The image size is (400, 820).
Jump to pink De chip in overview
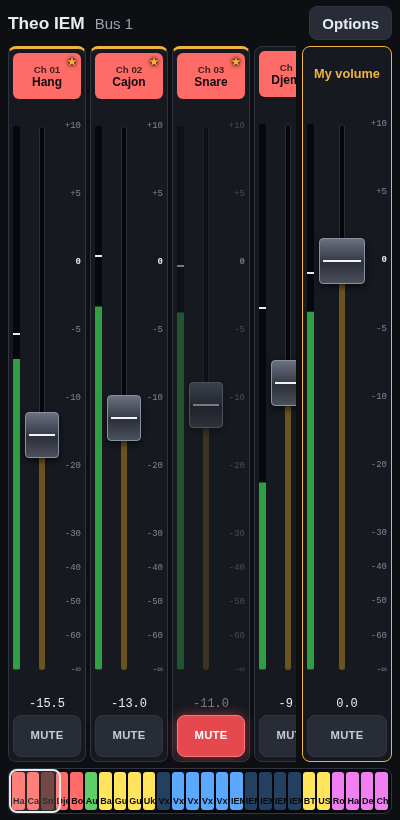(367, 791)
